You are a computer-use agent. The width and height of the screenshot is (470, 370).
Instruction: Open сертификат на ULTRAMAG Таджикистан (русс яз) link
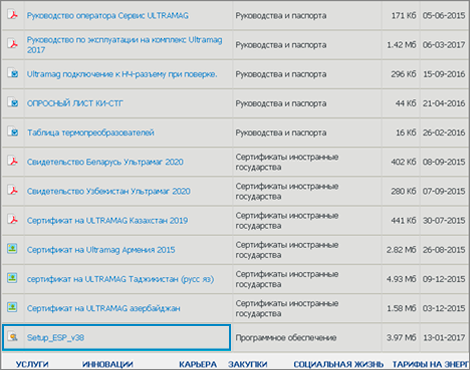pos(120,279)
